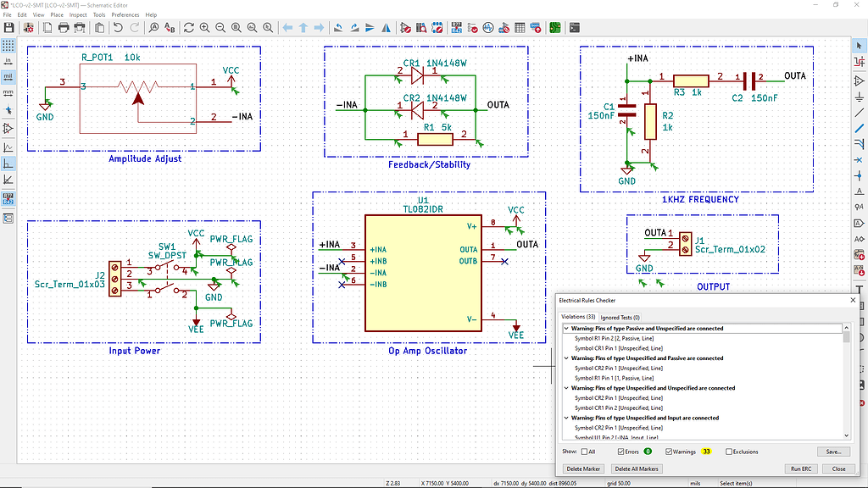
Task: Click the Annotate Schematic toolbar icon
Action: click(x=455, y=28)
